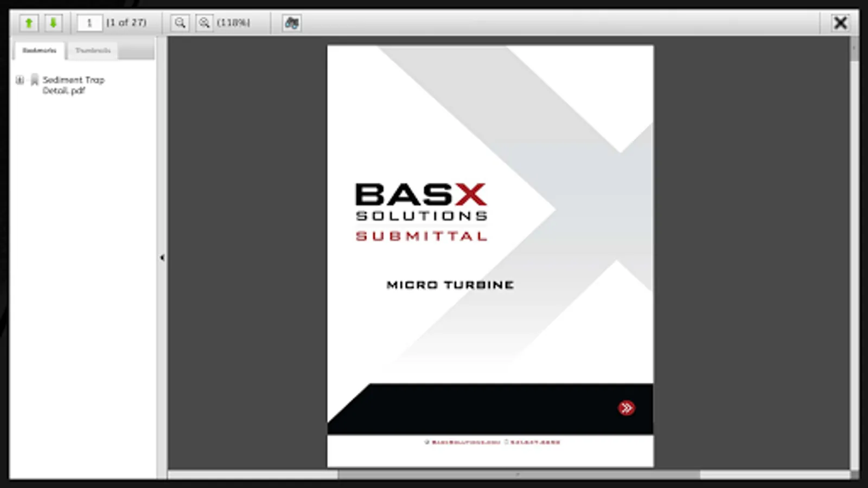Click the zoom in magnifier icon
The image size is (868, 488).
204,23
